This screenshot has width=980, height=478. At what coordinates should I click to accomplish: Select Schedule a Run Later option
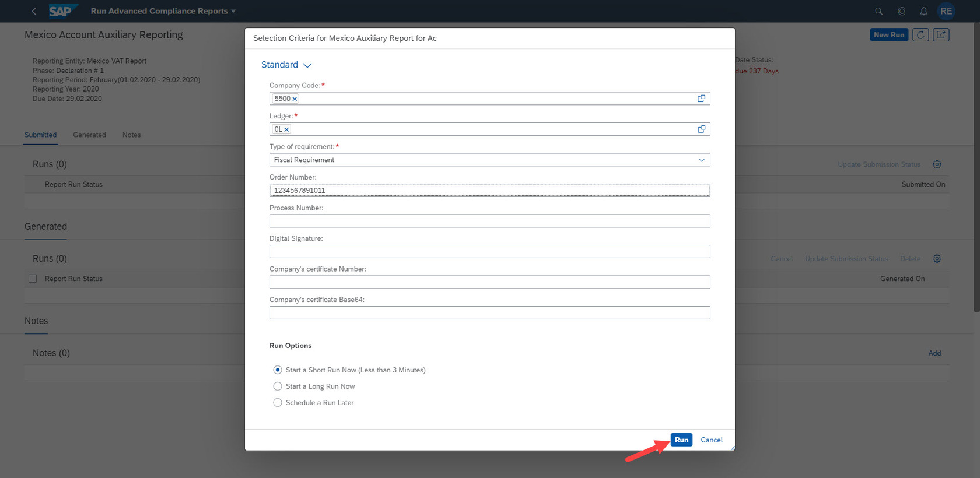278,403
